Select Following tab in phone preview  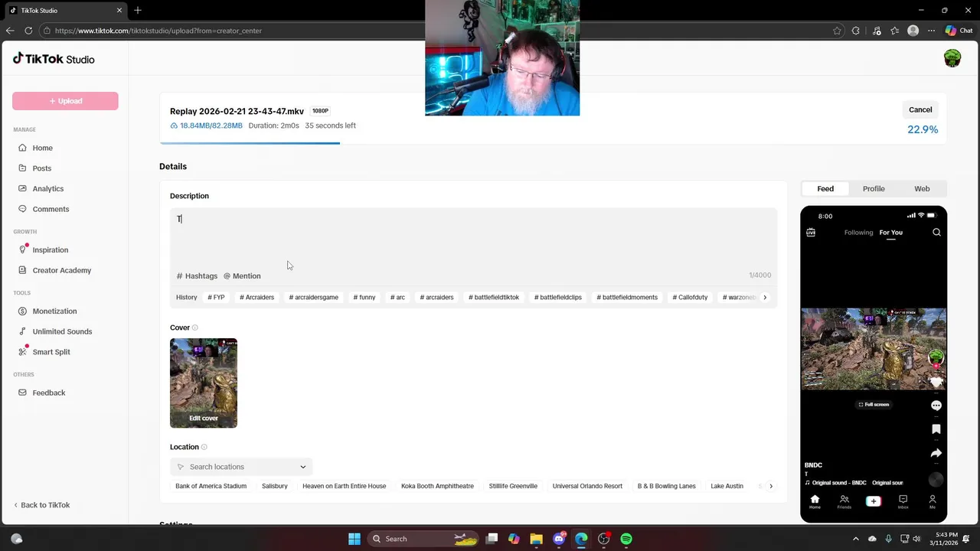[x=858, y=233]
